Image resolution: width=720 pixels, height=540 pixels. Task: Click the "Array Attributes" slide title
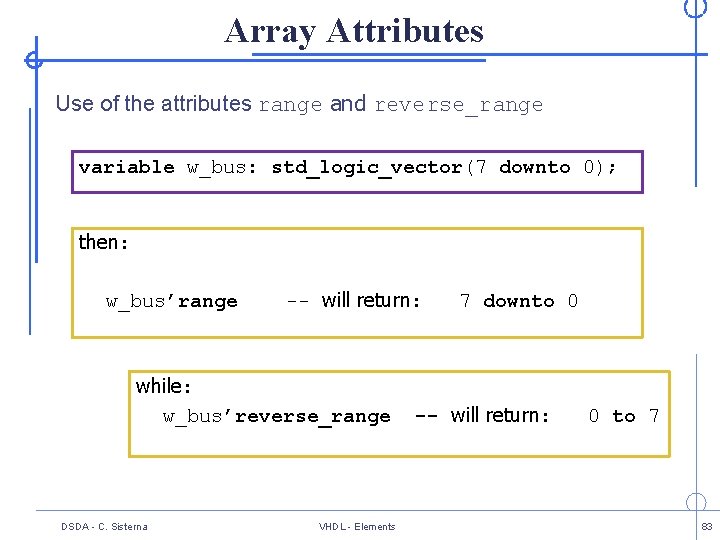(354, 31)
